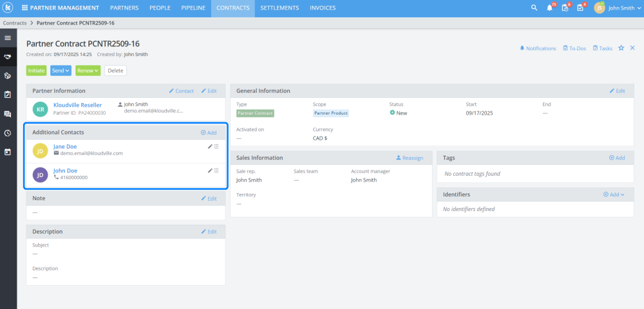Click the Kloudville logo icon

[8, 8]
